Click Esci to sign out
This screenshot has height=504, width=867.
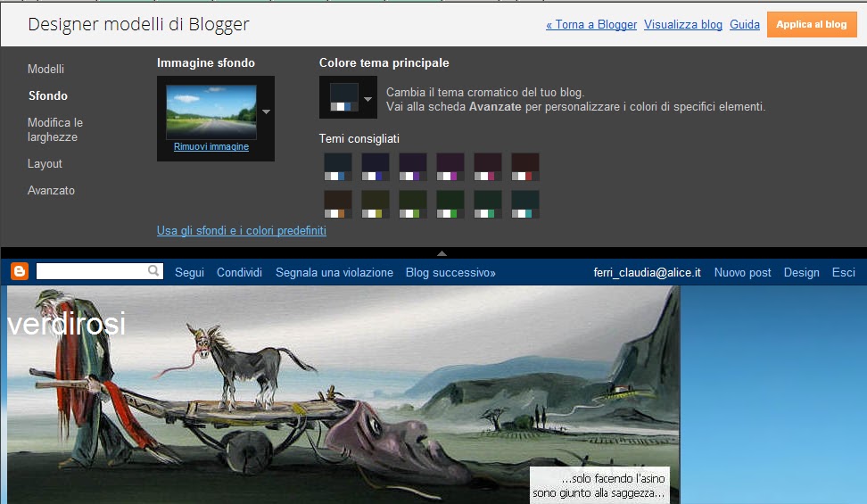click(843, 272)
